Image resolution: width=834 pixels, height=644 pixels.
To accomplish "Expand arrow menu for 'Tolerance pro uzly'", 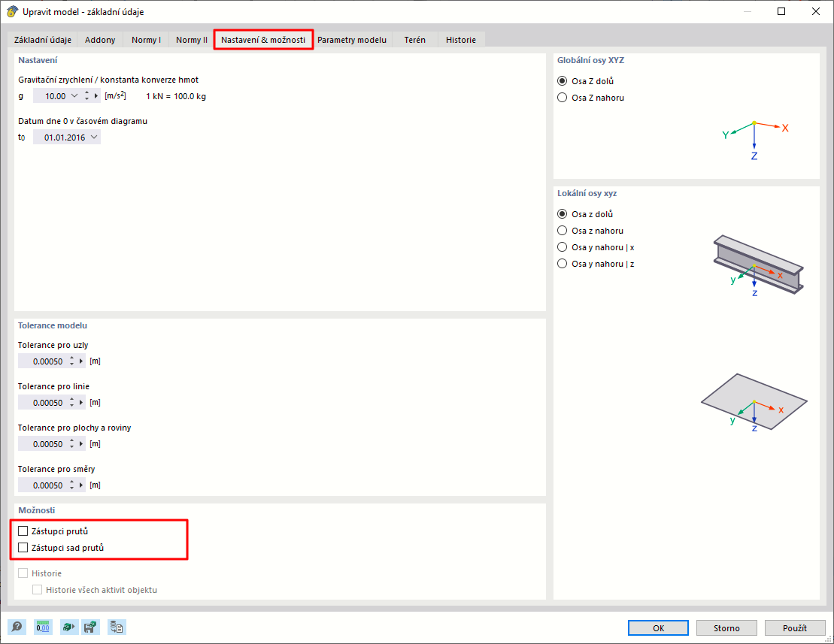I will pos(81,361).
